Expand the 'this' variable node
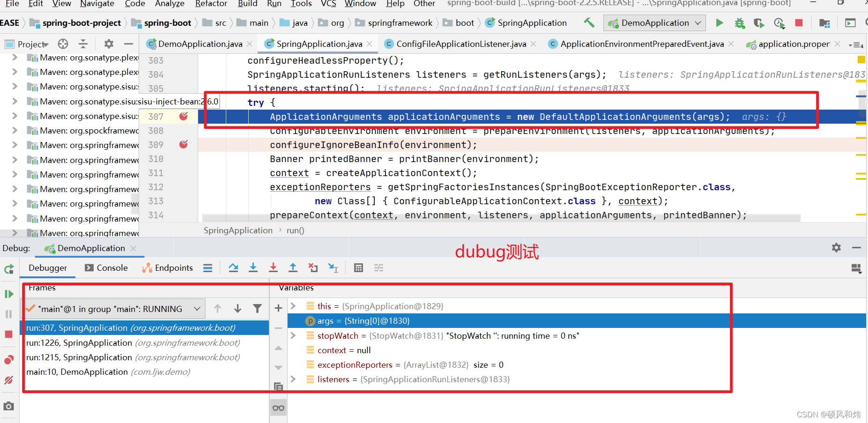Screen dimensions: 868x423 pos(293,306)
